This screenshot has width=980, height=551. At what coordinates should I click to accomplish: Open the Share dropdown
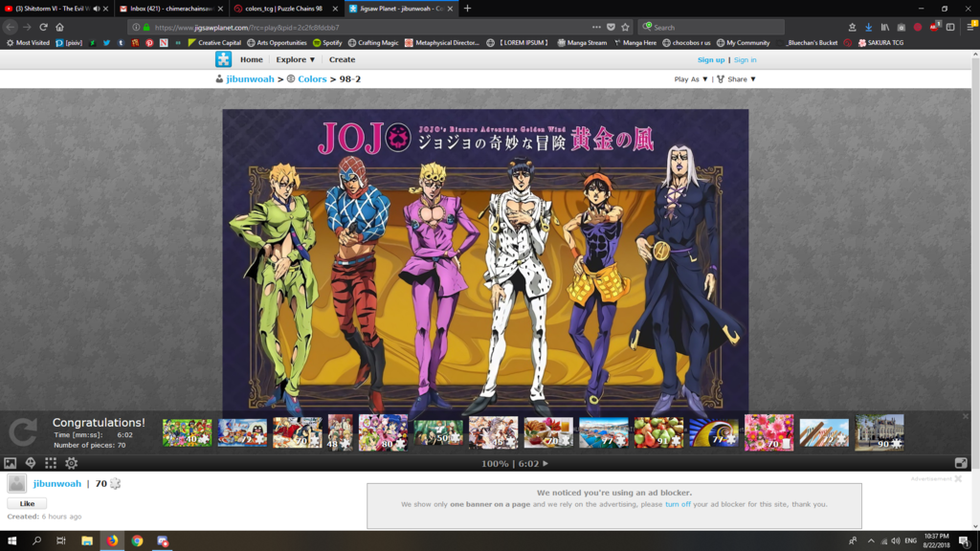(737, 79)
